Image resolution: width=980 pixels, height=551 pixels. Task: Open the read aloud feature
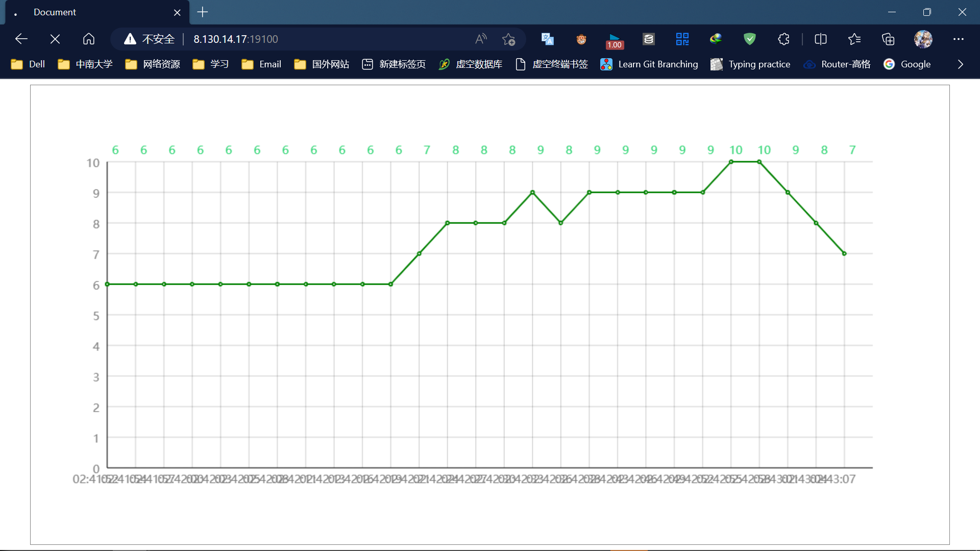[481, 39]
